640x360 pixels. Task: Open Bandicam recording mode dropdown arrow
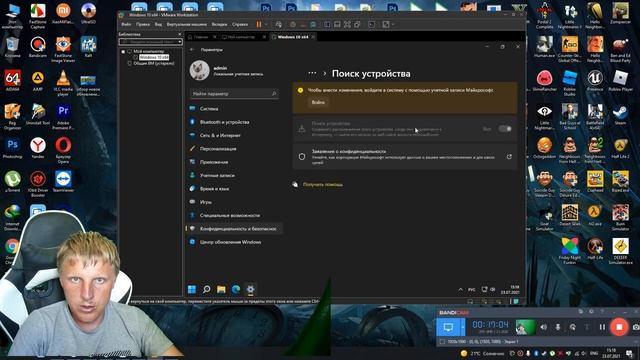[x=463, y=327]
